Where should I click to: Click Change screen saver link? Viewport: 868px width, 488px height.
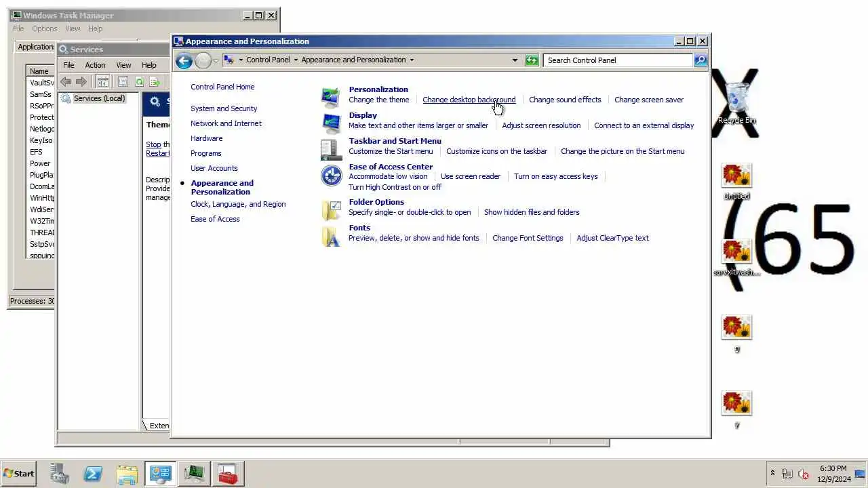[649, 100]
